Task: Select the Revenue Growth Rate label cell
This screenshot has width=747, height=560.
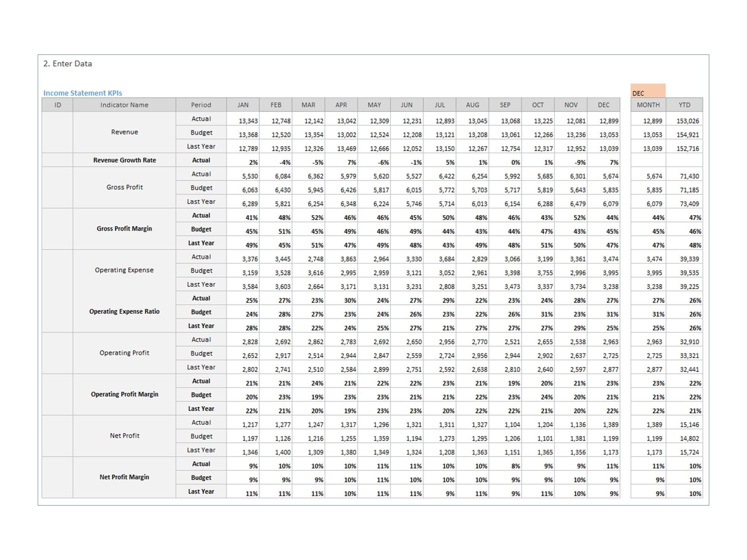Action: 124,160
